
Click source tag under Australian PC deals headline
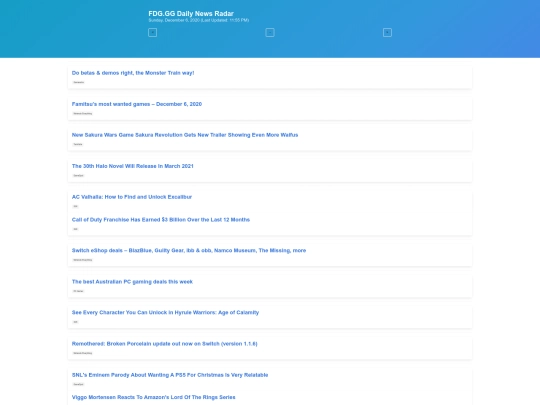(78, 291)
